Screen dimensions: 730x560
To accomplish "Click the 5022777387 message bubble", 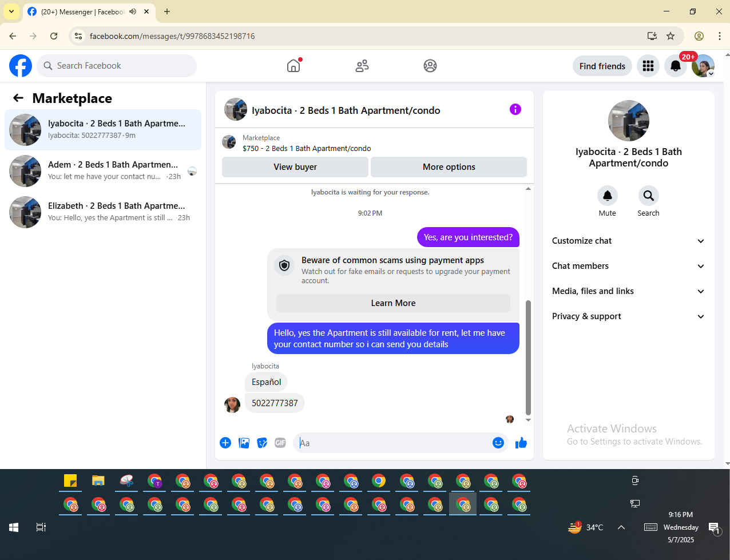I will pos(275,403).
